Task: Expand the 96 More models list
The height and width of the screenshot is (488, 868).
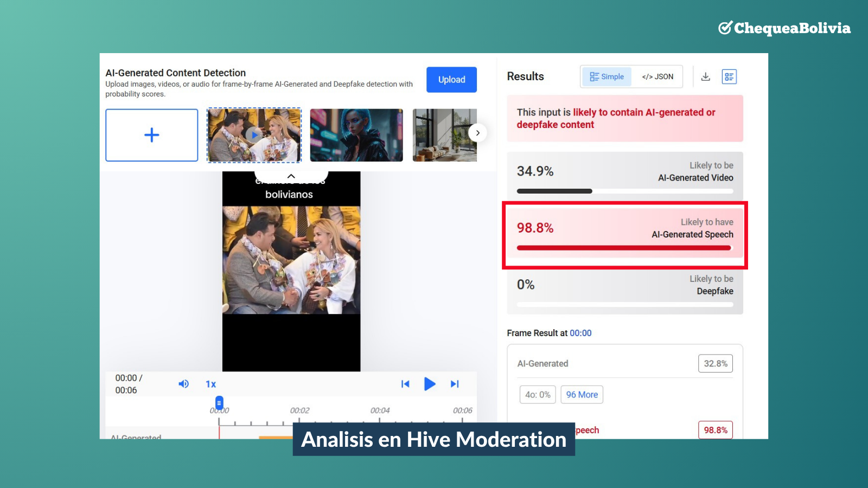Action: coord(582,395)
